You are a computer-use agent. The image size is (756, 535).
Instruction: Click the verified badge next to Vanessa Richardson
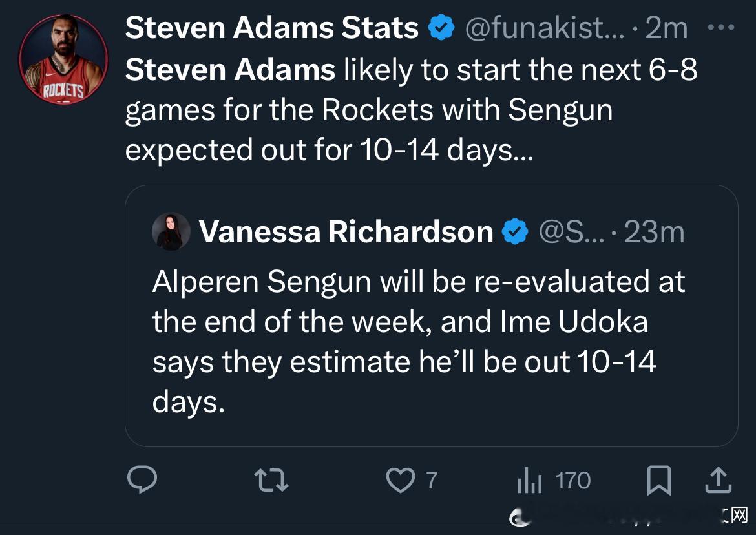coord(515,232)
